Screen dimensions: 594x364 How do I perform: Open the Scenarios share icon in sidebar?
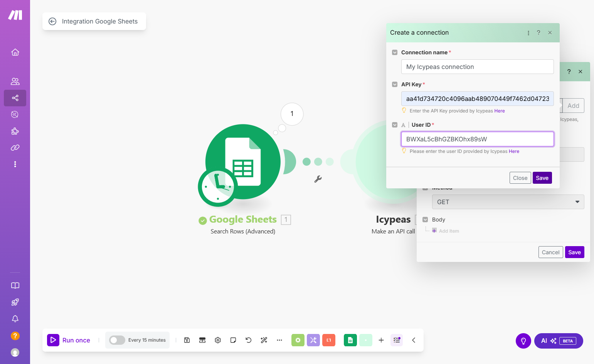click(15, 98)
